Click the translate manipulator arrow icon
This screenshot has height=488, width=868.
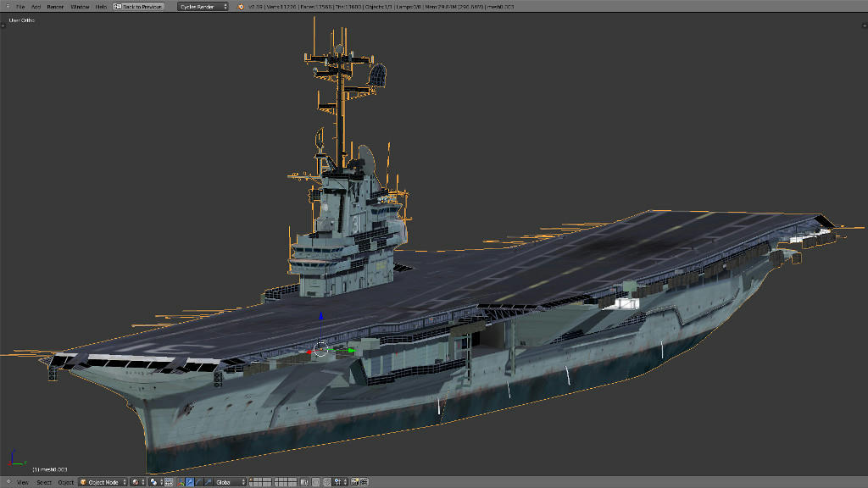coord(189,482)
